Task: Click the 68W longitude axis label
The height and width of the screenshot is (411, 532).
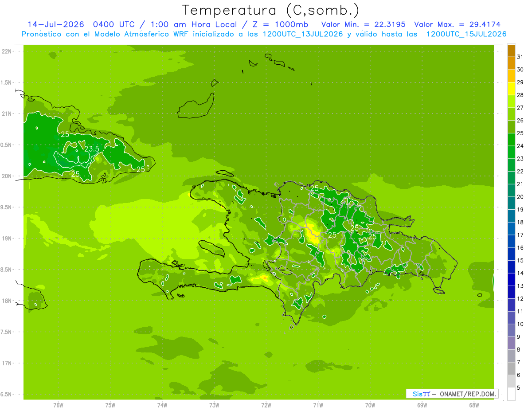Action: point(474,405)
